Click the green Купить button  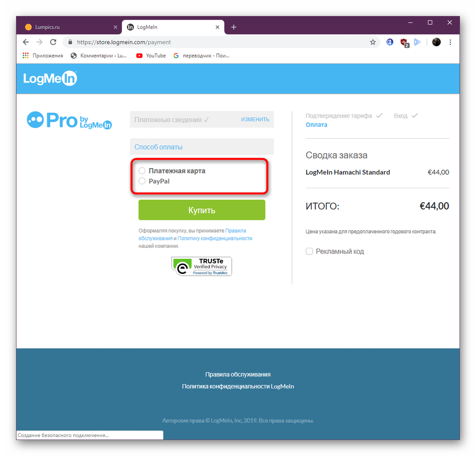[x=202, y=210]
